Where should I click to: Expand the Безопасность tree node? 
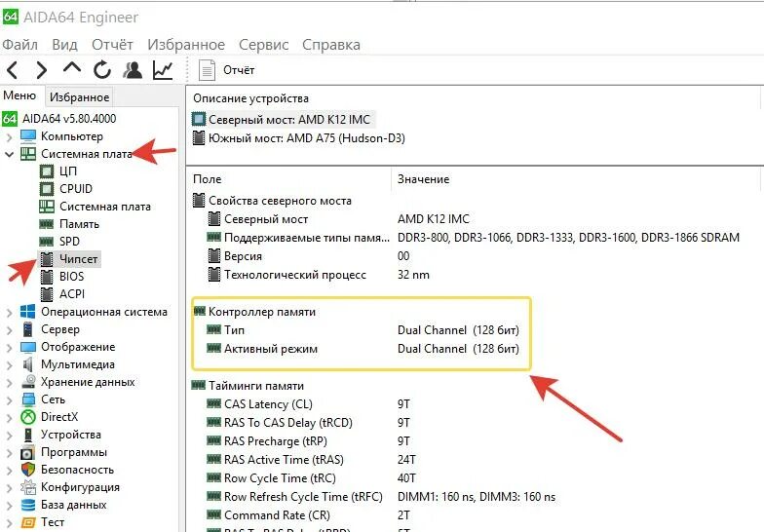coord(10,470)
